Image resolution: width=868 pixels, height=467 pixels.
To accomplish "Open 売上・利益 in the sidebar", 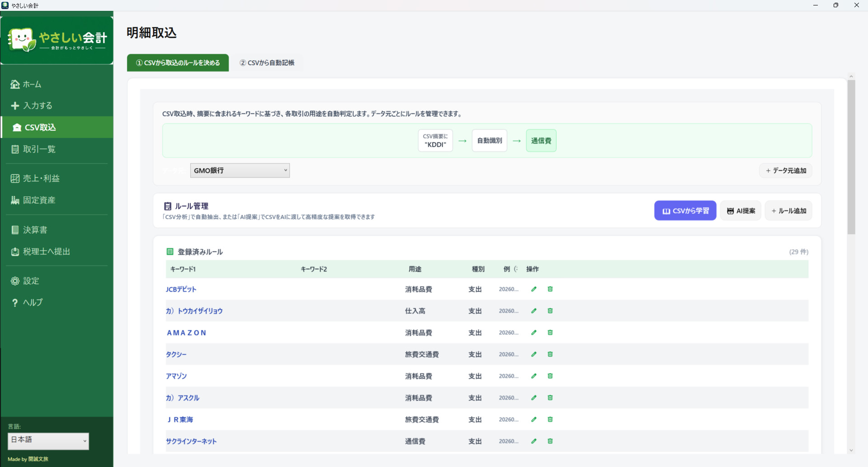I will (x=57, y=178).
